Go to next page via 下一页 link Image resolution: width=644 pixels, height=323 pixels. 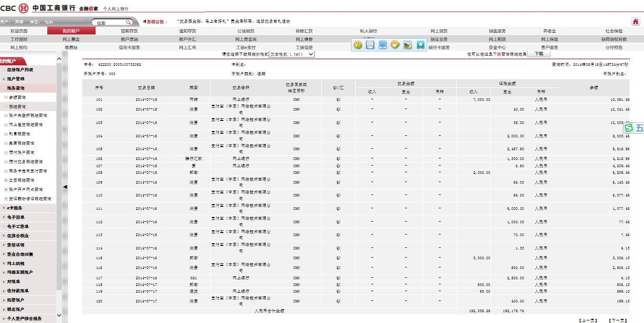(617, 320)
